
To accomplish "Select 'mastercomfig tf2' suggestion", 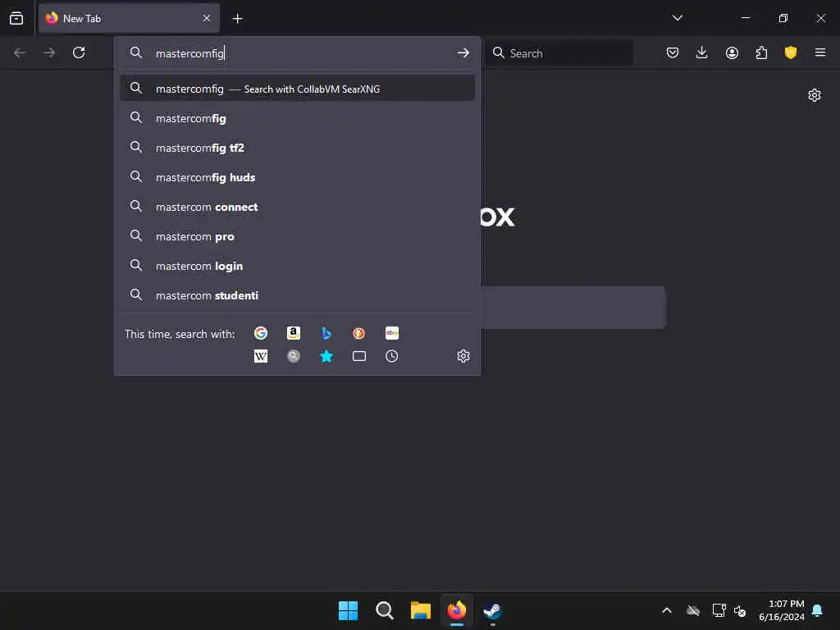I will coord(297,148).
